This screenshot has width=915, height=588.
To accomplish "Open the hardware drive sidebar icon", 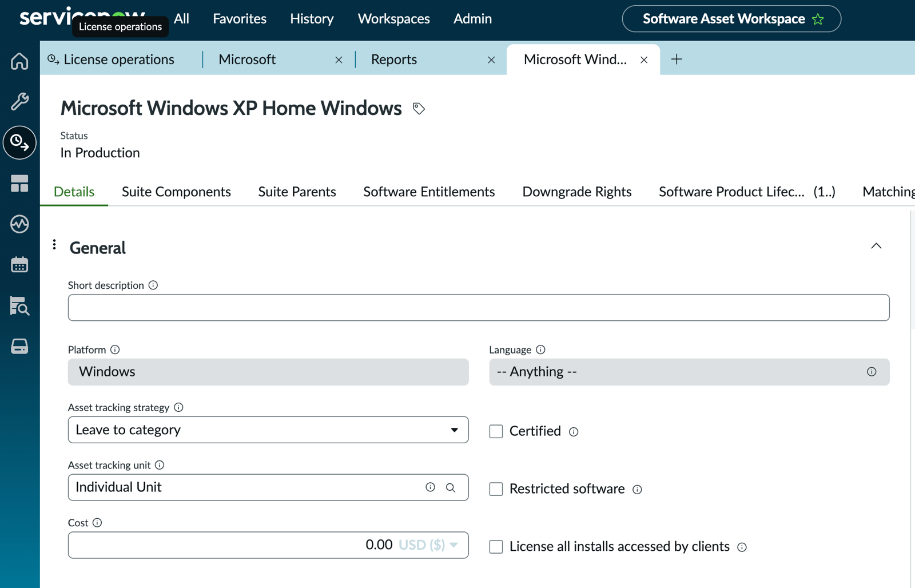I will [x=19, y=347].
